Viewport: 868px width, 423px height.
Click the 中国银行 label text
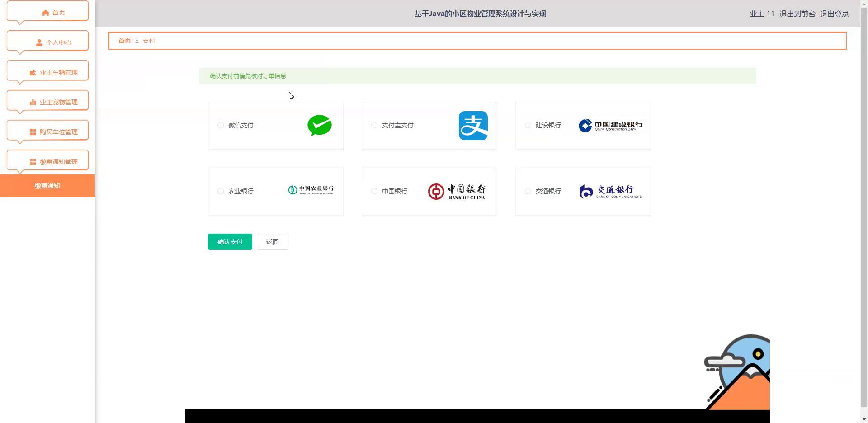(x=395, y=191)
